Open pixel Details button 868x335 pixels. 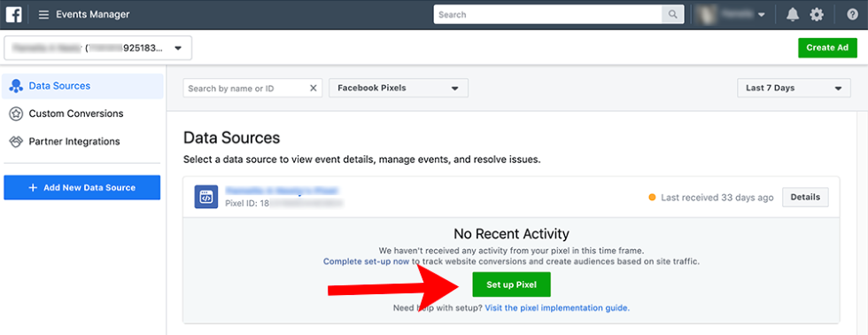click(x=805, y=197)
